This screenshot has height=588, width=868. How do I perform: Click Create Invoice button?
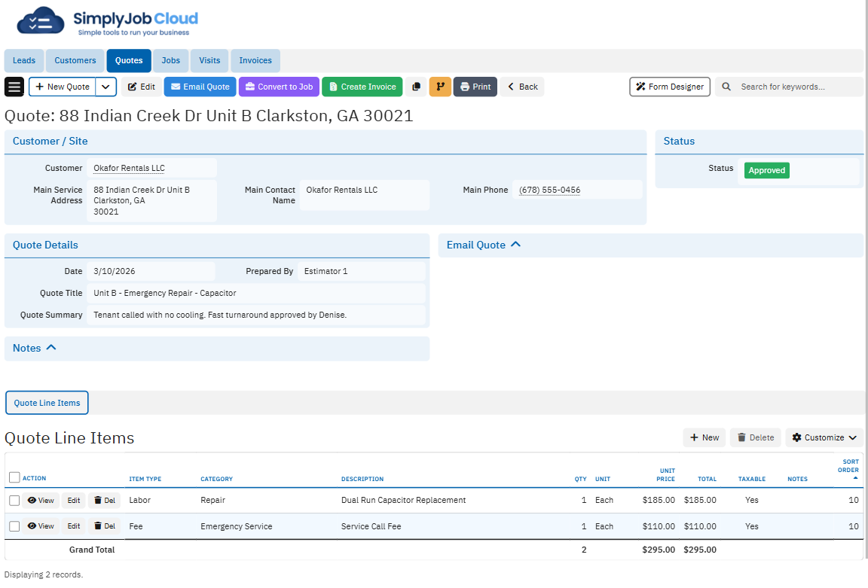362,87
